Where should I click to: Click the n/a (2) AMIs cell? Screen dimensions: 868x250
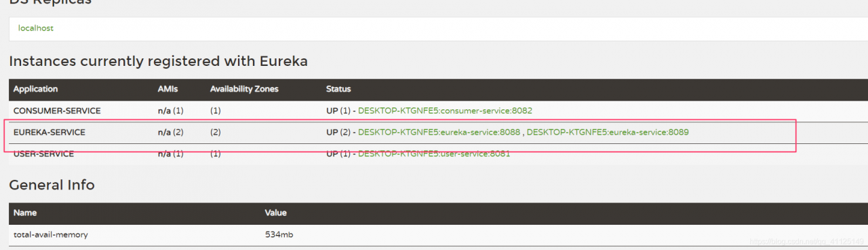171,132
